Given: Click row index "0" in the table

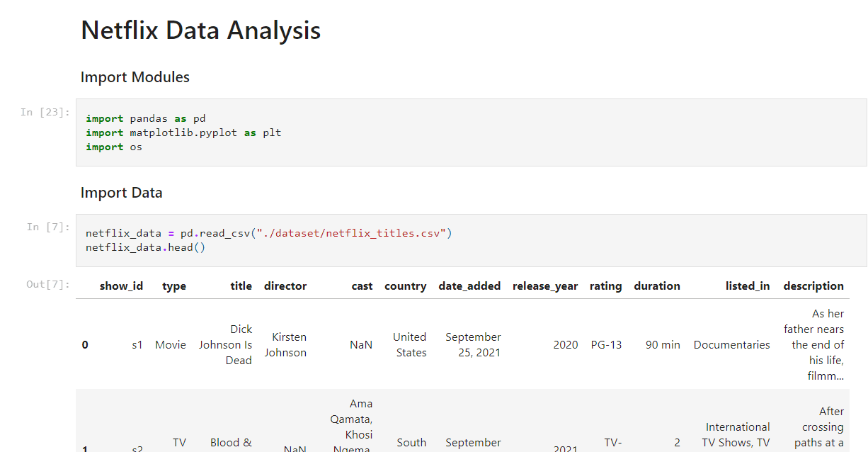Looking at the screenshot, I should [85, 345].
